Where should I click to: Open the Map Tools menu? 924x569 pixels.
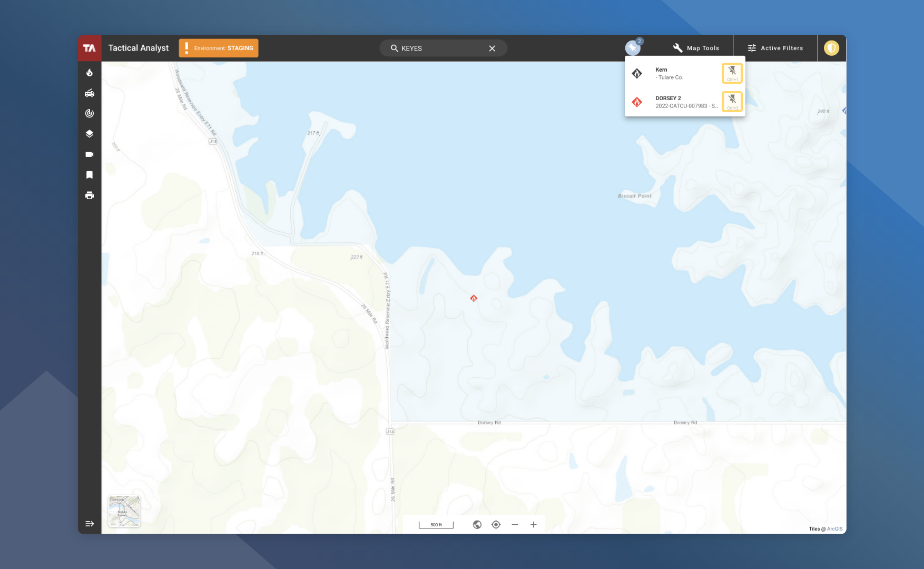tap(696, 48)
